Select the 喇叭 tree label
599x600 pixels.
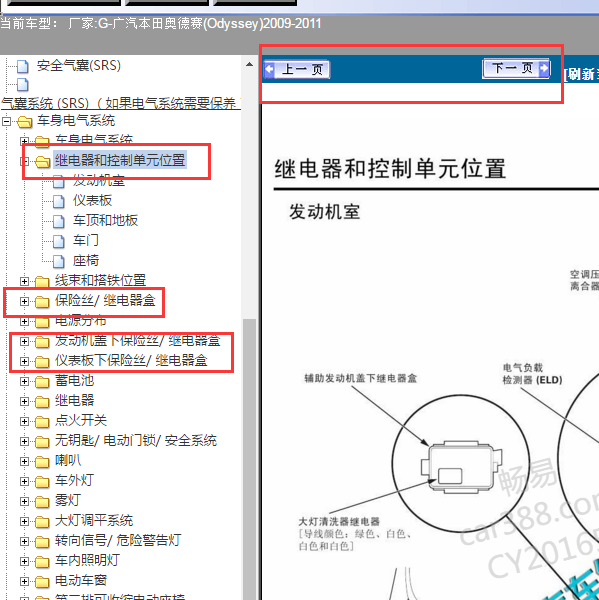coord(68,460)
